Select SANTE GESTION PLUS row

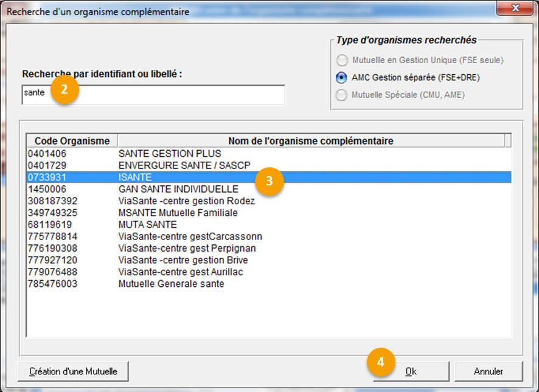(170, 154)
